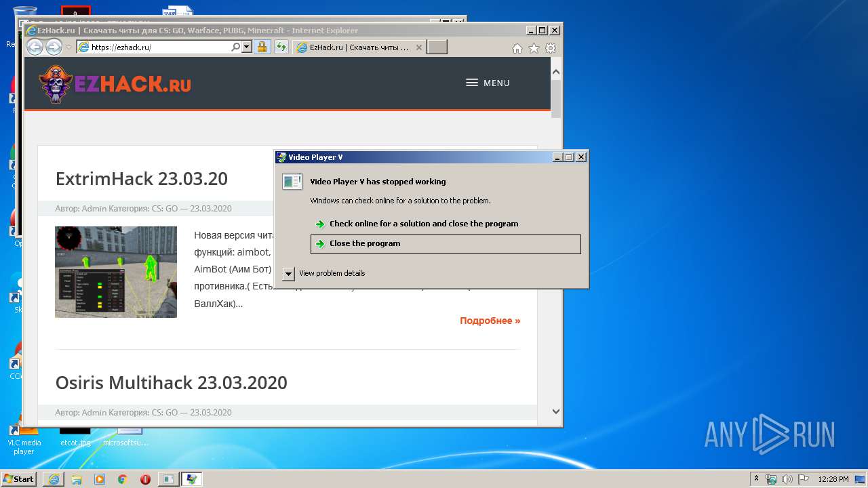
Task: Close the EzHack.ru tab
Action: click(419, 47)
